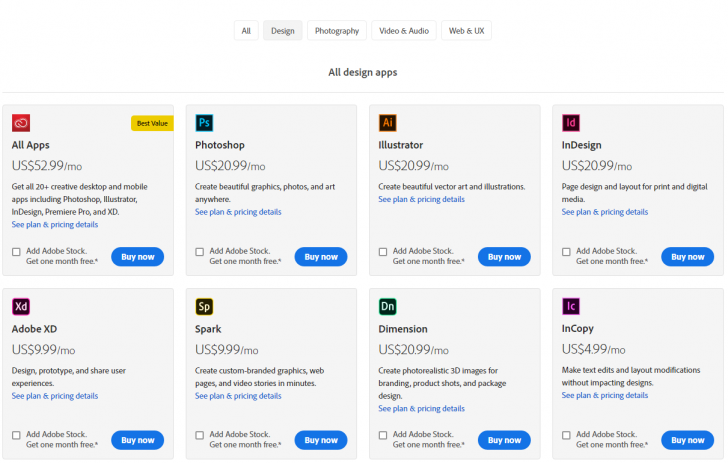Click the Creative Cloud All Apps icon
The width and height of the screenshot is (728, 463).
click(21, 123)
